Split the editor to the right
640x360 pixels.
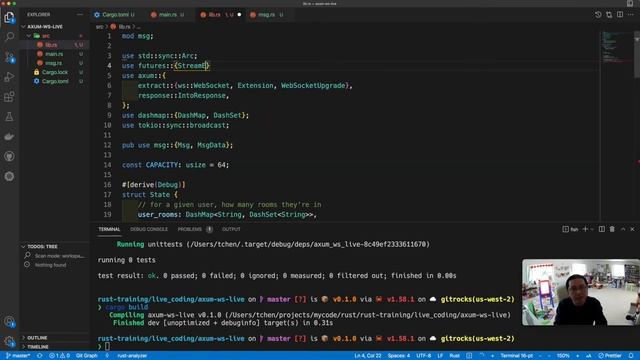tap(620, 15)
